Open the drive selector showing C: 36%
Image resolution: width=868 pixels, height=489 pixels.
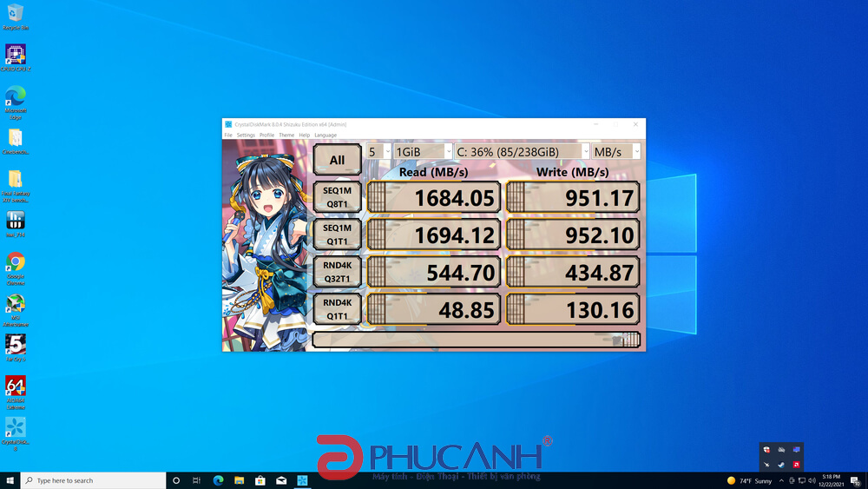[522, 152]
